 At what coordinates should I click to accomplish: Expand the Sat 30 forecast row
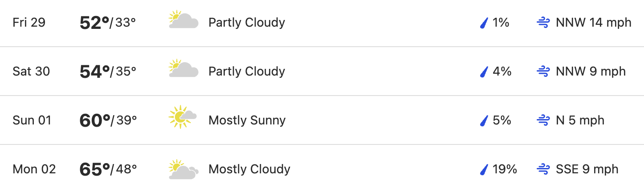(322, 71)
